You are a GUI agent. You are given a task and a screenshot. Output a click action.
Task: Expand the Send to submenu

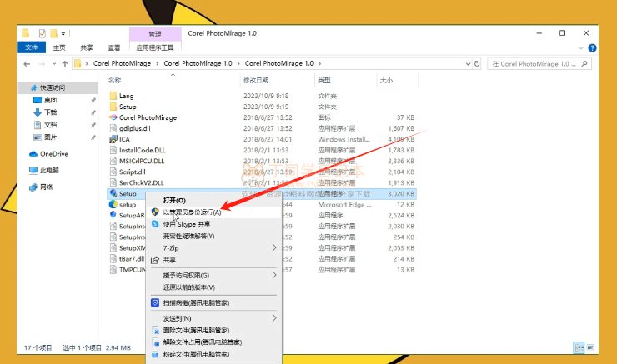[x=274, y=318]
